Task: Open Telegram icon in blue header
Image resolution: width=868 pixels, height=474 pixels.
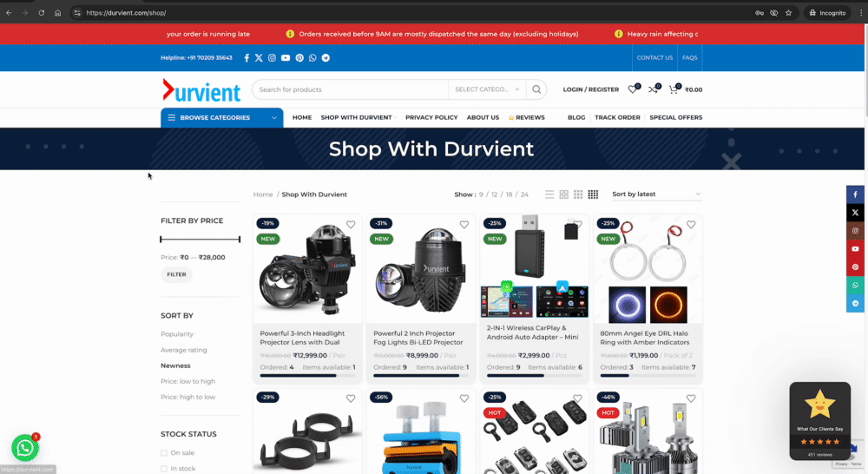Action: (325, 57)
